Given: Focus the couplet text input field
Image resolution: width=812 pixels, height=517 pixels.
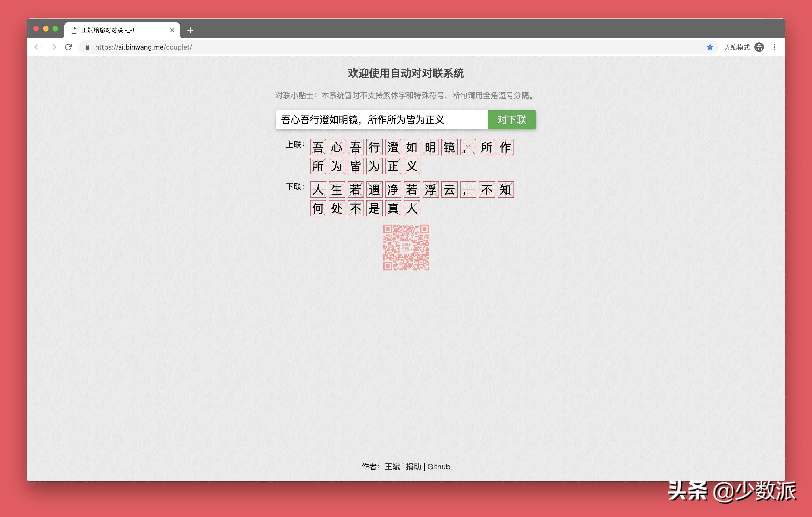Looking at the screenshot, I should 381,120.
